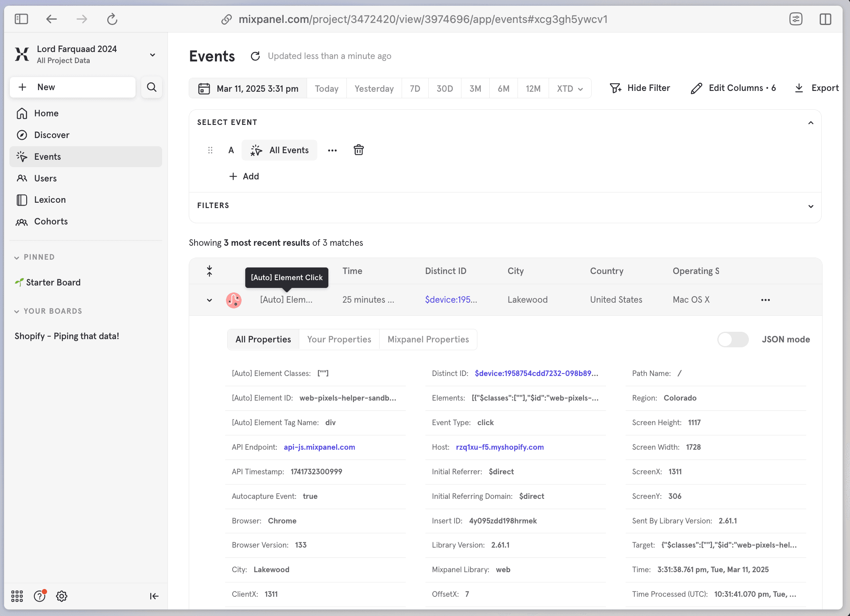Click the help question mark icon
The image size is (850, 616).
pyautogui.click(x=40, y=596)
